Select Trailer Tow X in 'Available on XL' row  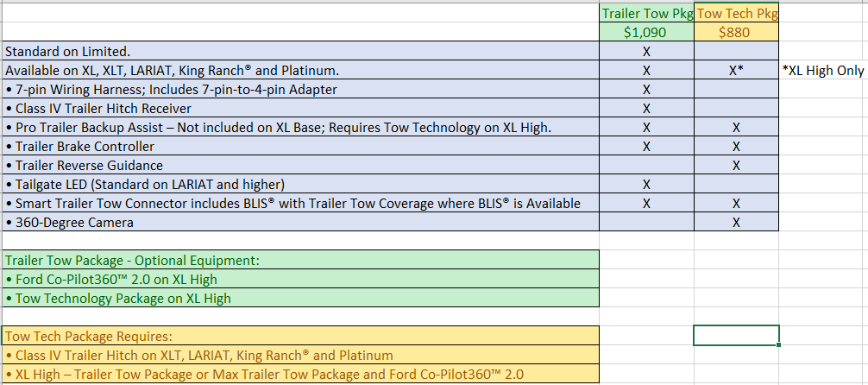(x=646, y=70)
